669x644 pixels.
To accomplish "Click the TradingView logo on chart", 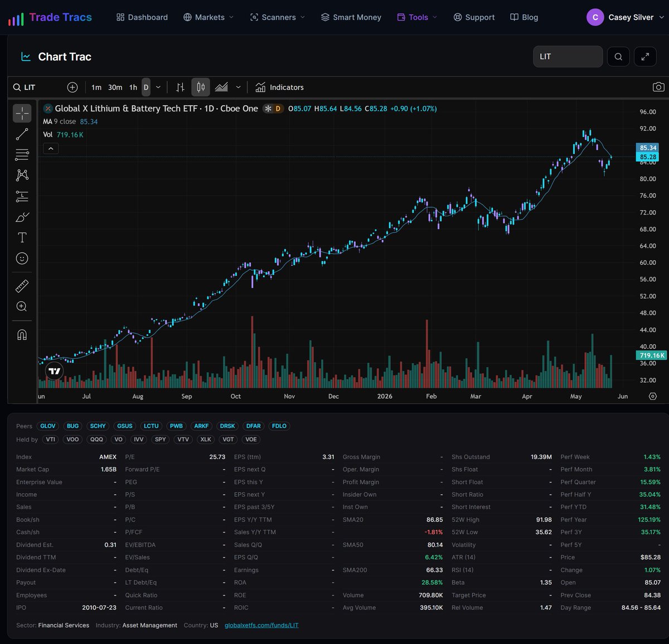I will [54, 371].
